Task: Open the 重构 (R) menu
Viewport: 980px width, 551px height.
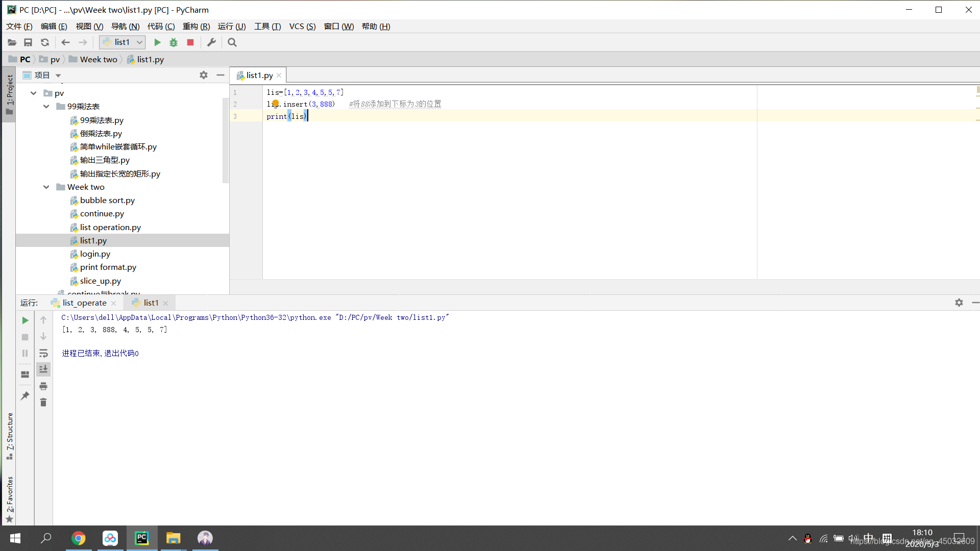Action: pyautogui.click(x=197, y=27)
